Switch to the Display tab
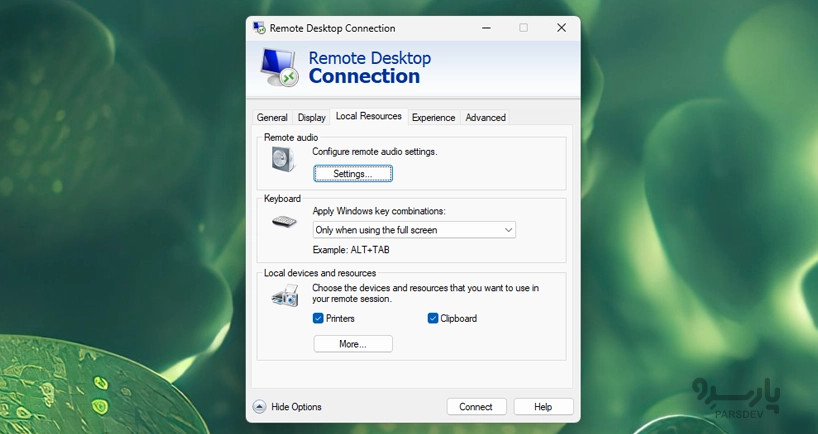Image resolution: width=818 pixels, height=434 pixels. [x=311, y=117]
